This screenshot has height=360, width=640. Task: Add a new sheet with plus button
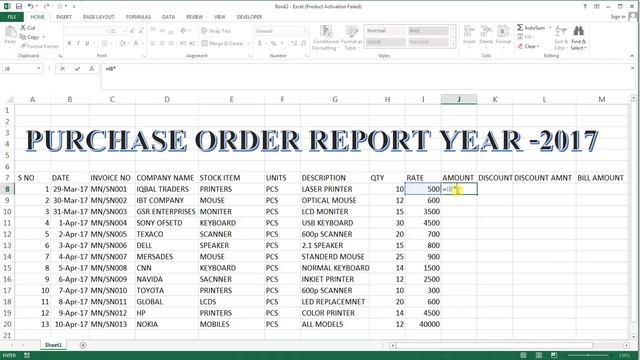[x=83, y=345]
